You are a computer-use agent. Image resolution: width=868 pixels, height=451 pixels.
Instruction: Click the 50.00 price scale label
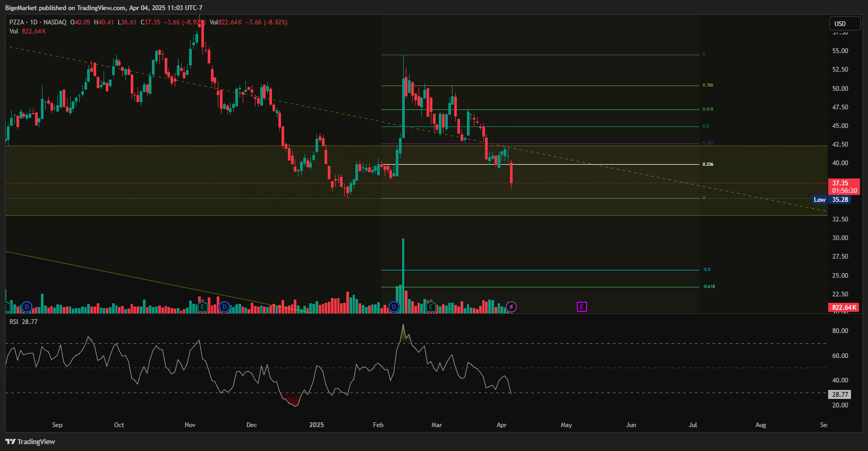[840, 89]
